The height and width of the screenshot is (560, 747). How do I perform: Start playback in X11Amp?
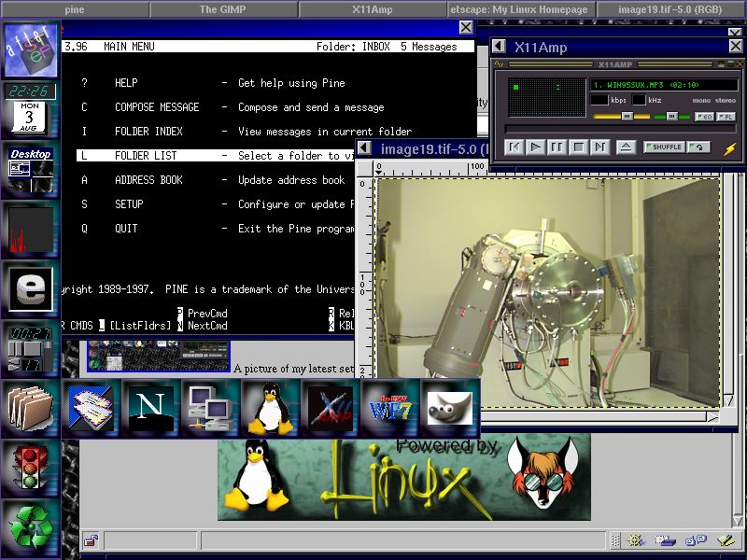pyautogui.click(x=535, y=147)
